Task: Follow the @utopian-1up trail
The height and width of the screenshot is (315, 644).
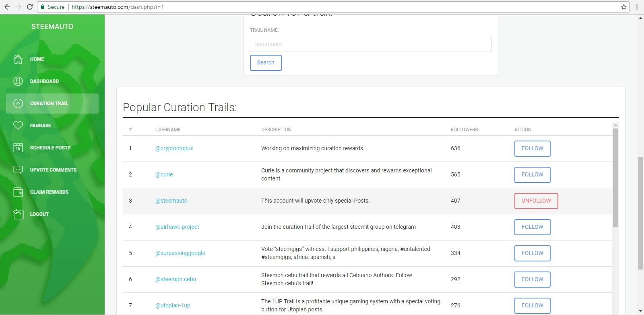Action: [532, 306]
